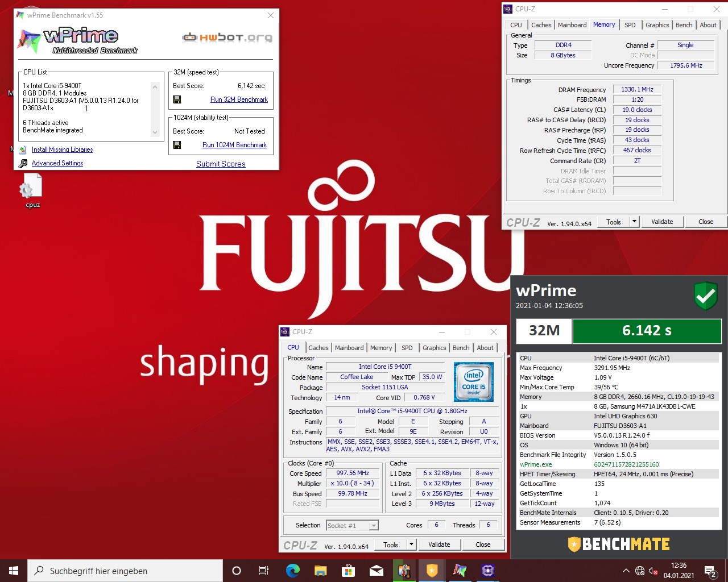Image resolution: width=728 pixels, height=582 pixels.
Task: Click the green shield checkmark in BenchMate
Action: [x=706, y=296]
